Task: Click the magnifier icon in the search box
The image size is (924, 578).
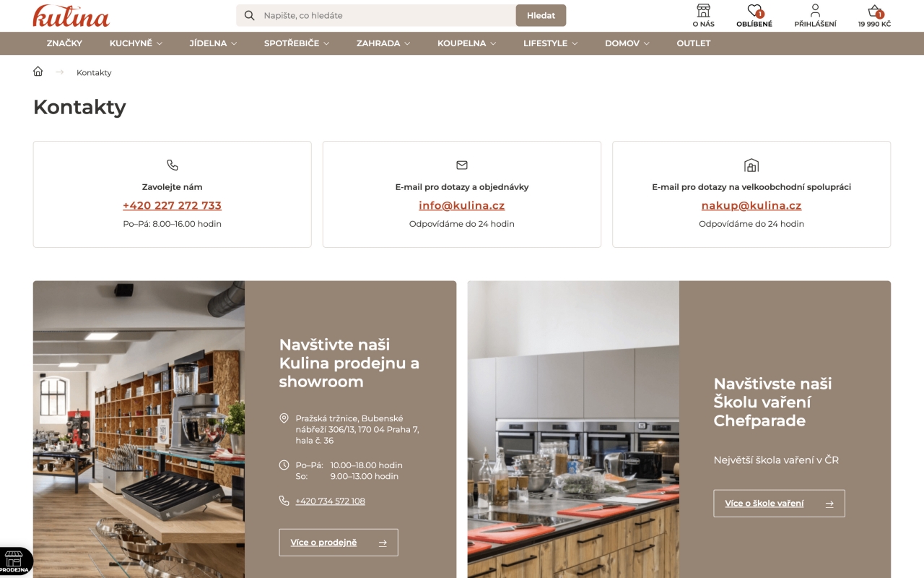Action: pos(250,15)
